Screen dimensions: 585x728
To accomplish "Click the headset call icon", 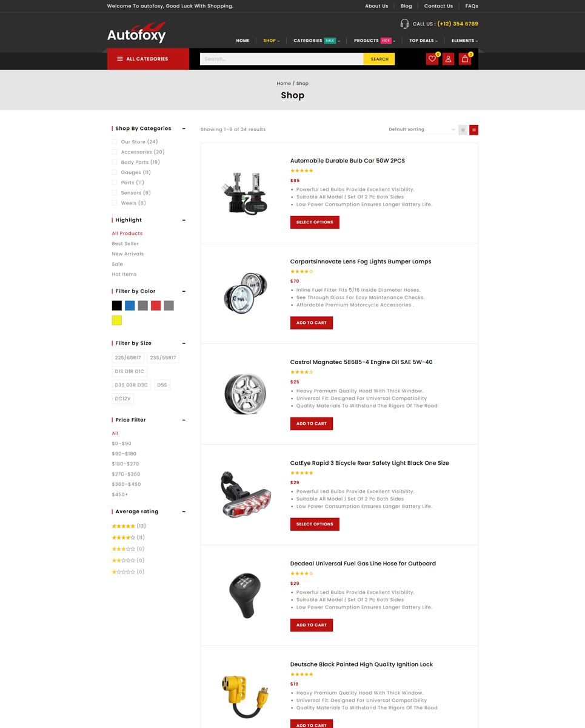I will point(404,24).
